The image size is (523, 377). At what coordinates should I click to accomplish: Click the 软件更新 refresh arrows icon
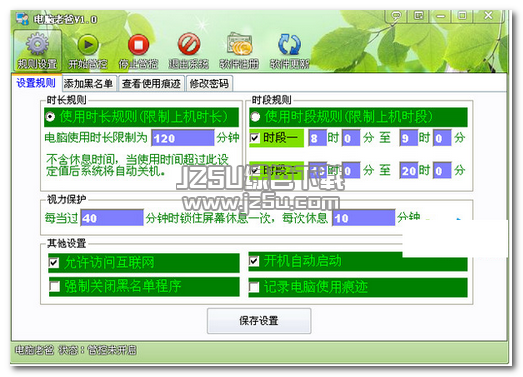pyautogui.click(x=289, y=44)
